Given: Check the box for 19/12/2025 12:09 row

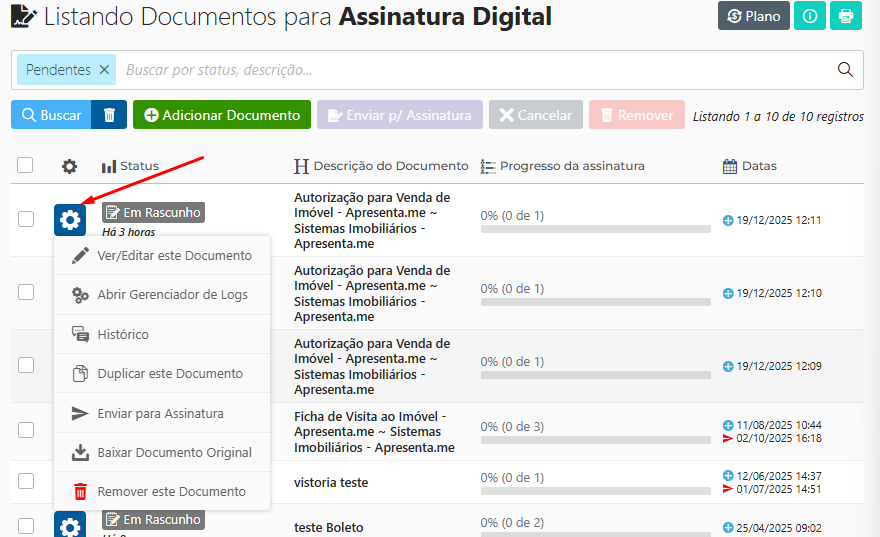Looking at the screenshot, I should [26, 365].
